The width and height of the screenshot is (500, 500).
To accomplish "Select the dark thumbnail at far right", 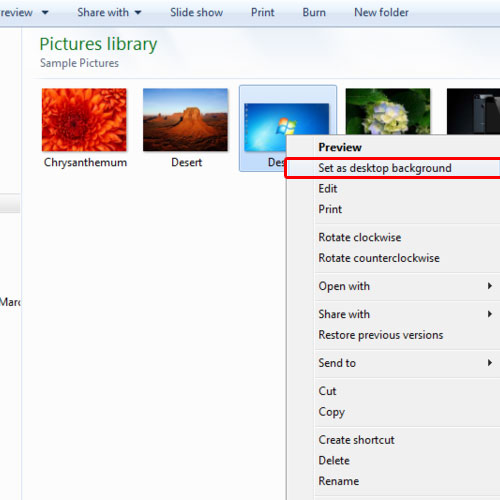I will pos(473,112).
